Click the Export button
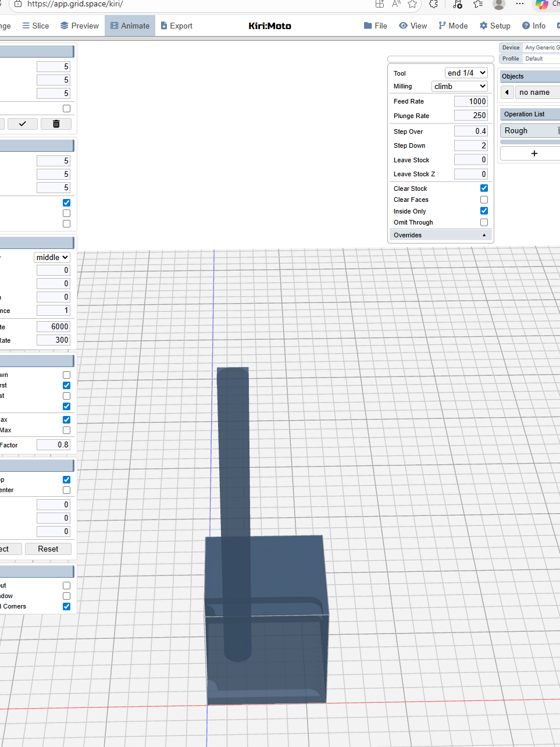Viewport: 560px width, 747px height. point(176,26)
